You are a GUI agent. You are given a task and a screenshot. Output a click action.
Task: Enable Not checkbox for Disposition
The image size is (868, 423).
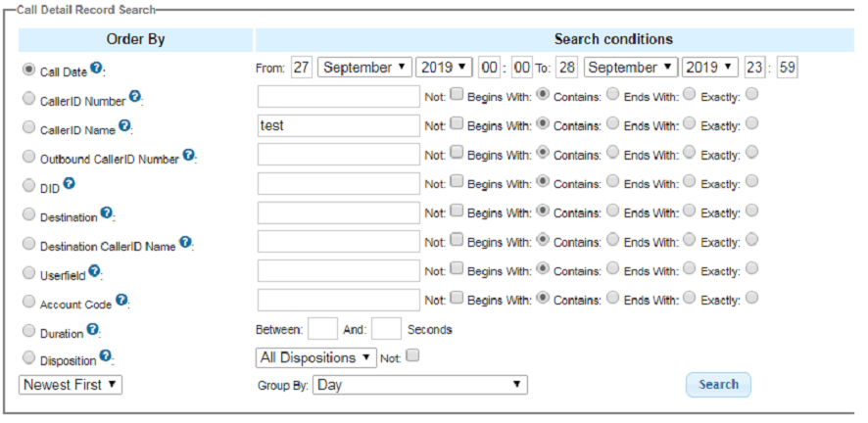pos(412,355)
